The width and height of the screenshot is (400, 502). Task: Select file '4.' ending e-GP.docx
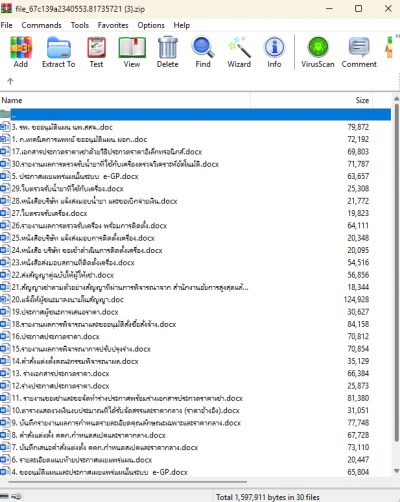[195, 472]
